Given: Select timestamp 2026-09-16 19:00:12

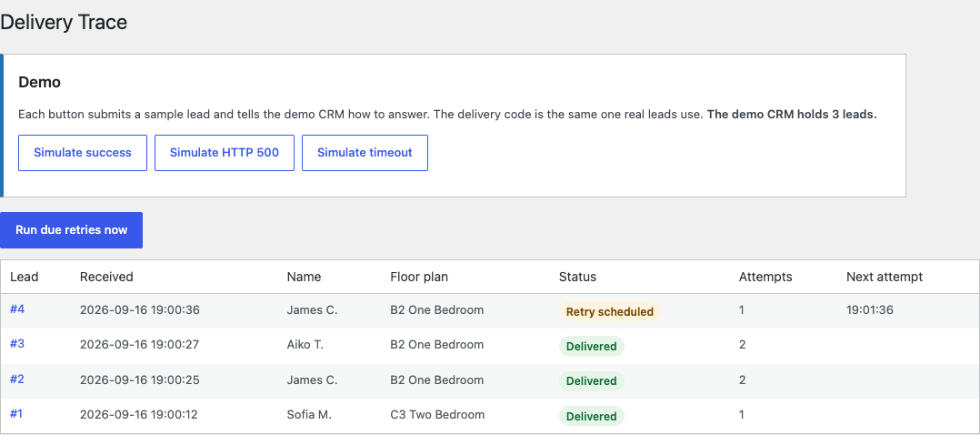Looking at the screenshot, I should click(x=140, y=414).
